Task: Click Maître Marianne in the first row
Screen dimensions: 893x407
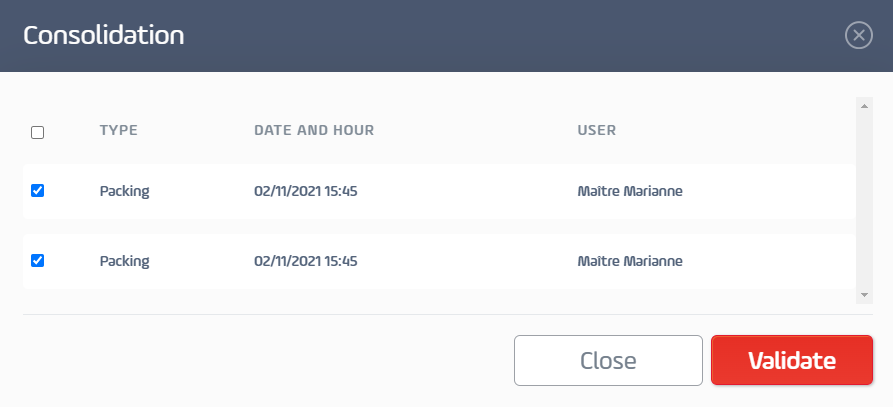Action: coord(630,191)
